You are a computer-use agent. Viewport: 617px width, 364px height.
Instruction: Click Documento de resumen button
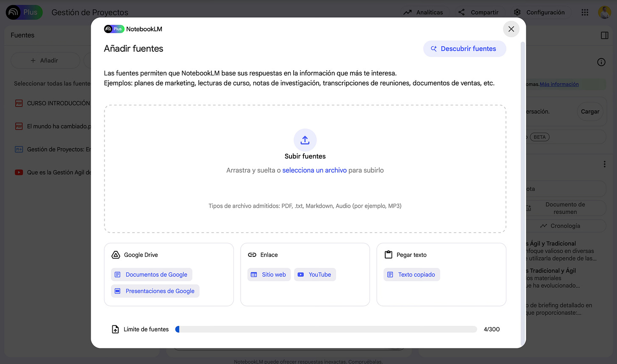(565, 208)
